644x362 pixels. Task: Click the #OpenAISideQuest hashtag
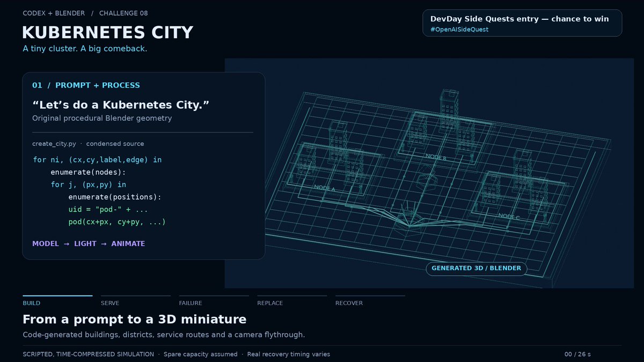pyautogui.click(x=459, y=29)
